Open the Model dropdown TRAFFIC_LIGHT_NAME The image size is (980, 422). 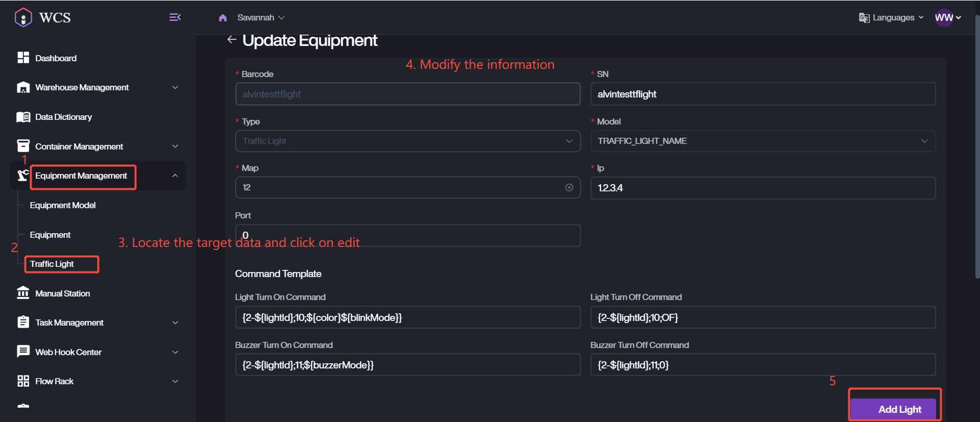click(x=763, y=141)
